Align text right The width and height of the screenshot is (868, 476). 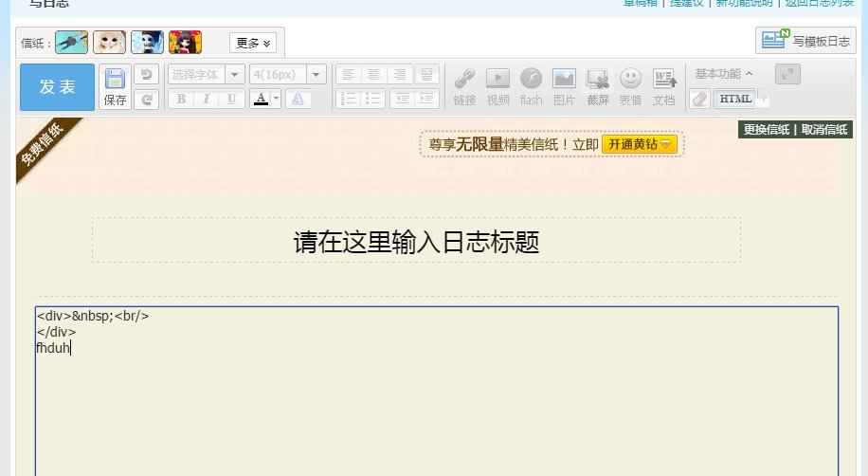(400, 74)
